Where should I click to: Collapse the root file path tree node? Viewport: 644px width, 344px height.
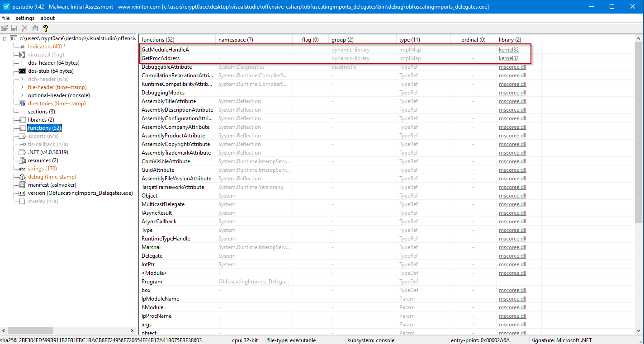(5, 39)
